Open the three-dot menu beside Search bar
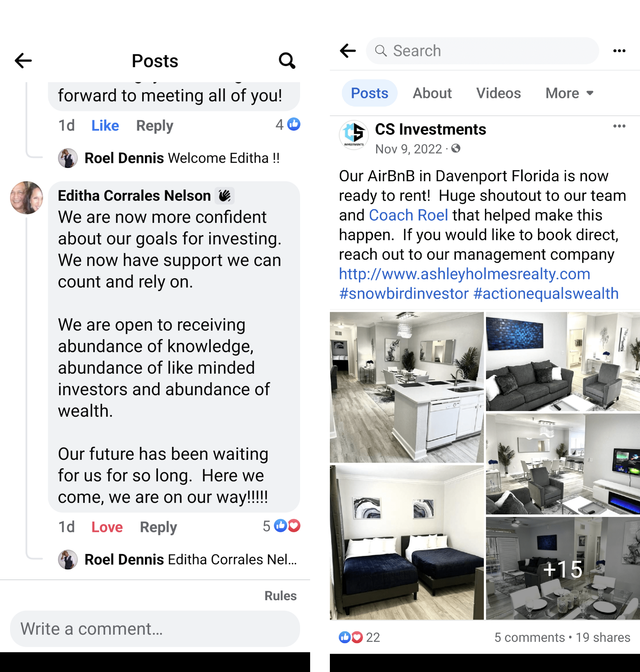The image size is (640, 672). point(619,51)
